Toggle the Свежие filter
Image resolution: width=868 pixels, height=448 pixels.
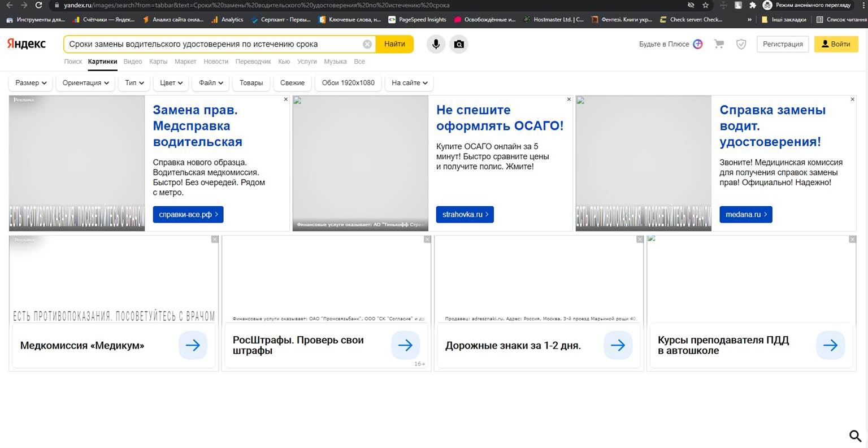coord(292,82)
